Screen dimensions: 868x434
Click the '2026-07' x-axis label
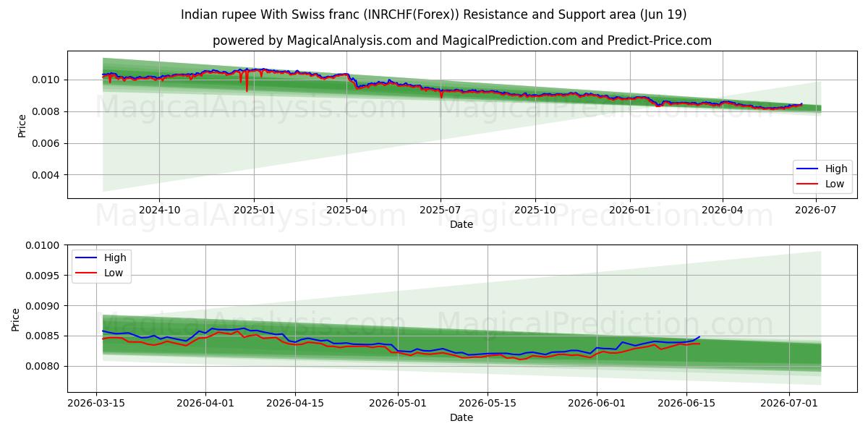click(x=817, y=209)
